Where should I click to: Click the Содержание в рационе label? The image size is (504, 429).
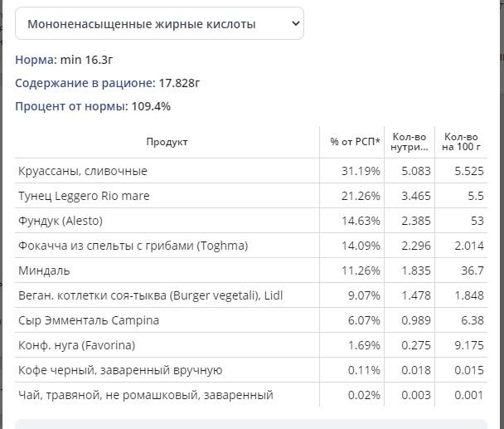click(85, 83)
